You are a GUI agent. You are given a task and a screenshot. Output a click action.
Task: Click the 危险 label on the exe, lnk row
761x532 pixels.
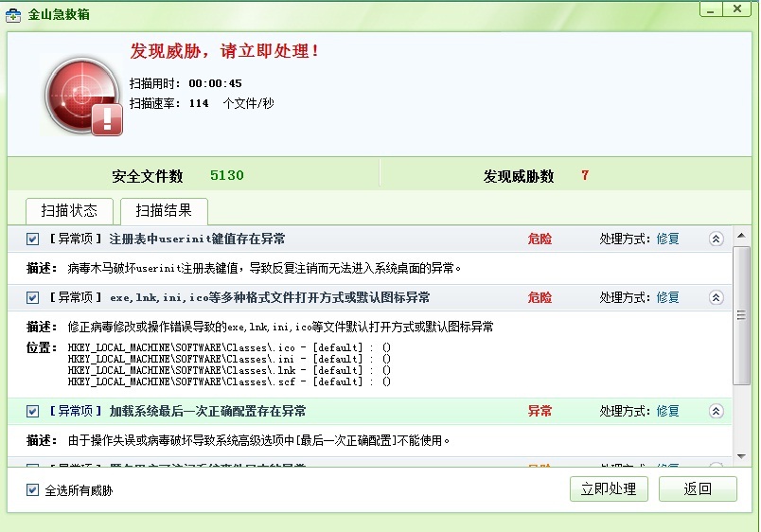[540, 297]
